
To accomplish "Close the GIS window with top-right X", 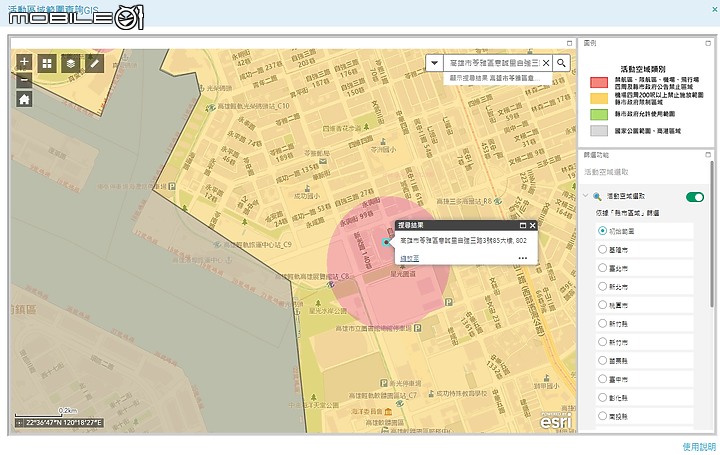I will [x=714, y=9].
